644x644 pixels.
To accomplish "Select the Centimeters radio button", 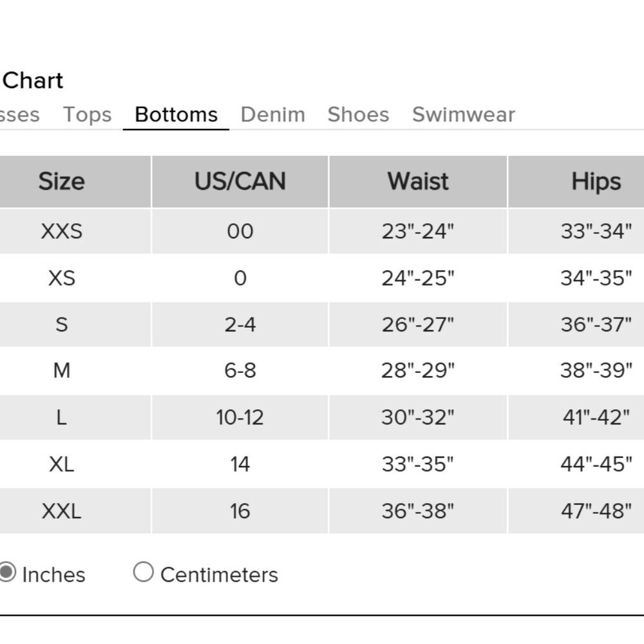I will click(x=143, y=572).
